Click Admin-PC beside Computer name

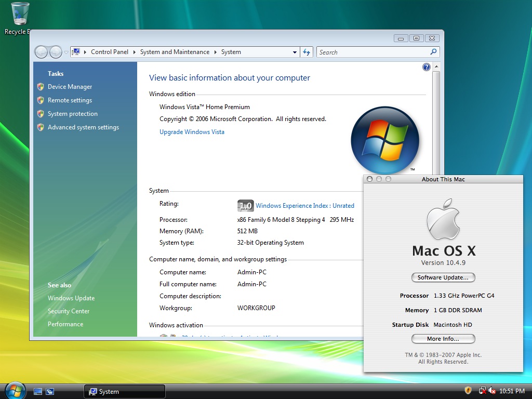click(x=252, y=272)
